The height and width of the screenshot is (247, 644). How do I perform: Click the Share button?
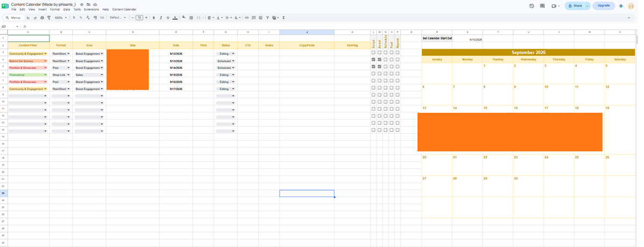click(574, 5)
